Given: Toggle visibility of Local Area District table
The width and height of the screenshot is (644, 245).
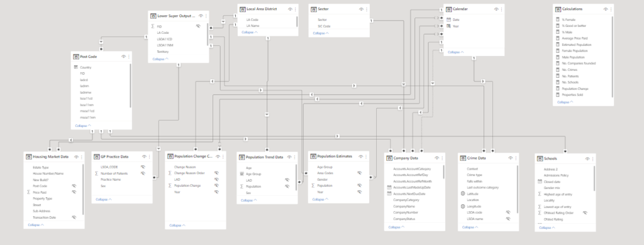Looking at the screenshot, I should coord(290,9).
